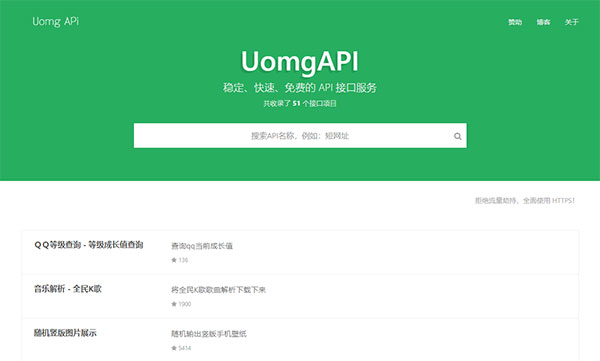Click the star icon beside 1900
The width and height of the screenshot is (600, 361).
(x=174, y=304)
